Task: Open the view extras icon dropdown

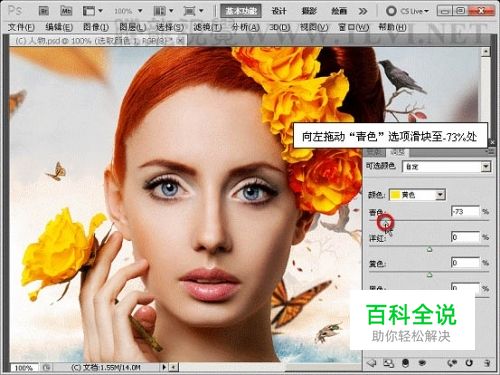Action: [x=92, y=11]
